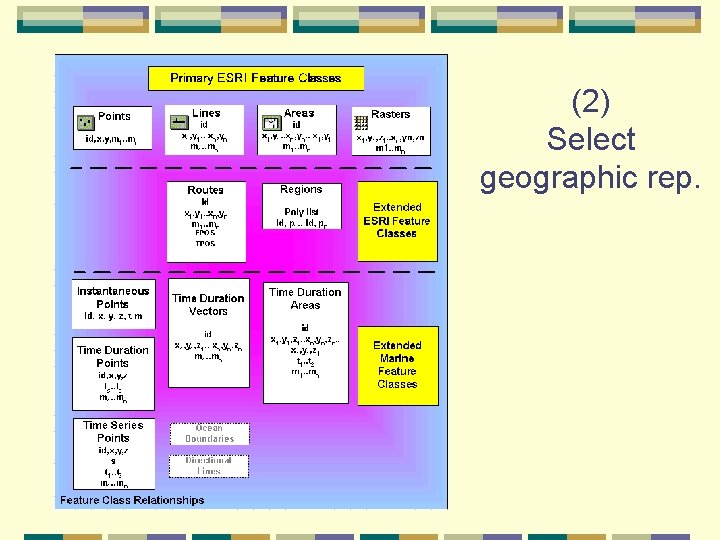Image resolution: width=720 pixels, height=540 pixels.
Task: Click the Points feature class icon
Action: pos(86,123)
